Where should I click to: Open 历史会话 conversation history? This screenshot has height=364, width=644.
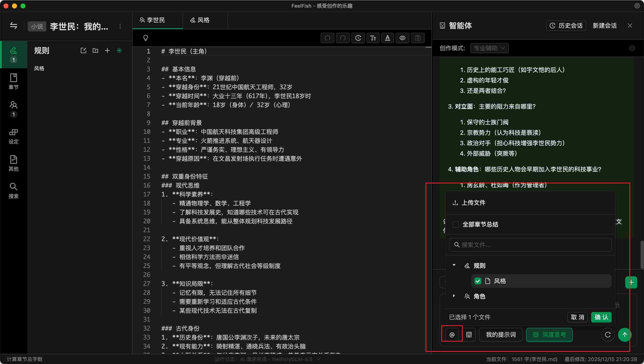tap(566, 26)
